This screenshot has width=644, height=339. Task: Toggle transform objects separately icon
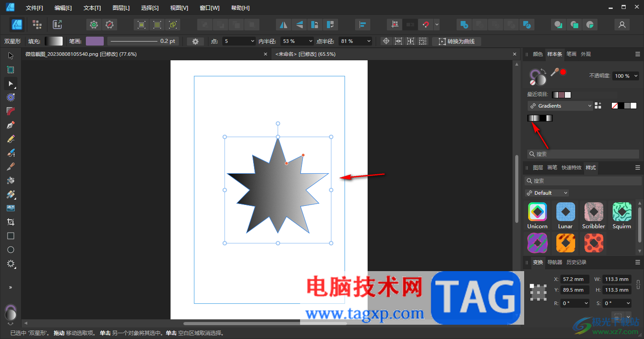click(x=411, y=41)
